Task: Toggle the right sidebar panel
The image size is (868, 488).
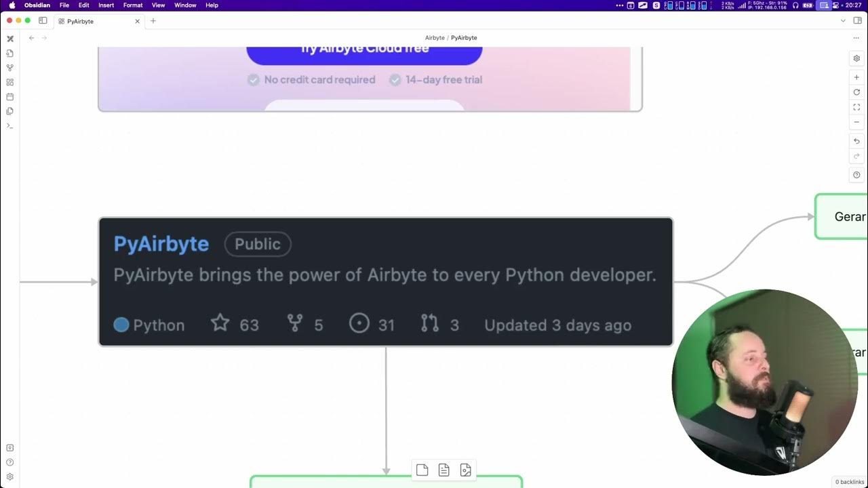Action: [857, 21]
